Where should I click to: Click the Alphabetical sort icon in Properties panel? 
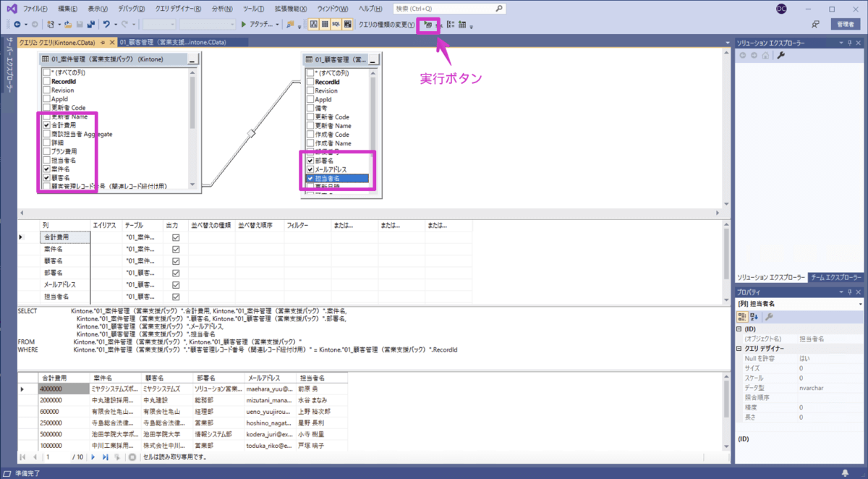(x=754, y=317)
